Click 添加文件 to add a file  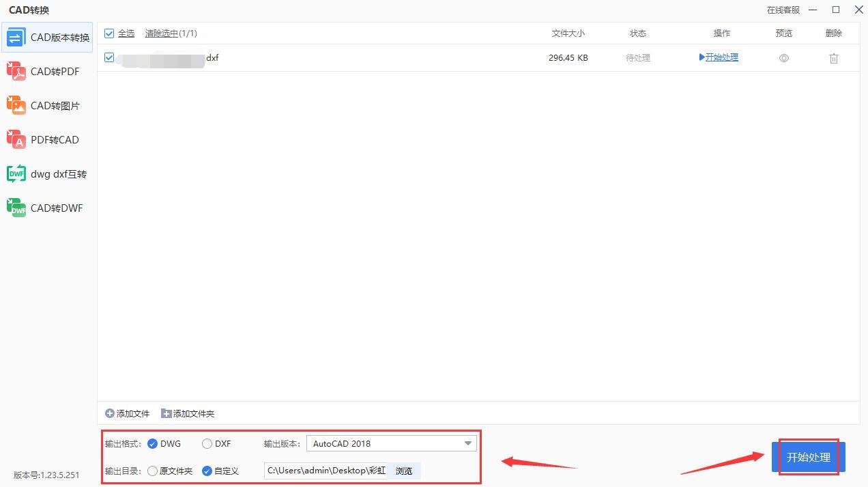pos(128,414)
